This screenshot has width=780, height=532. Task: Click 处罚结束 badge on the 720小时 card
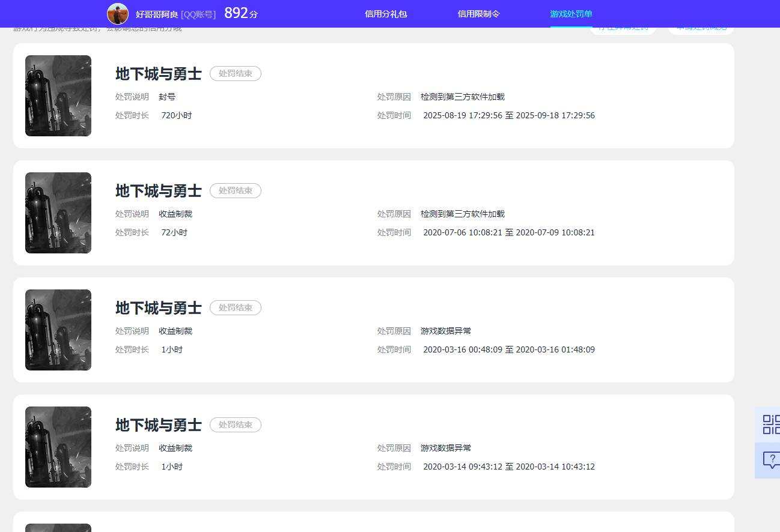[x=236, y=73]
